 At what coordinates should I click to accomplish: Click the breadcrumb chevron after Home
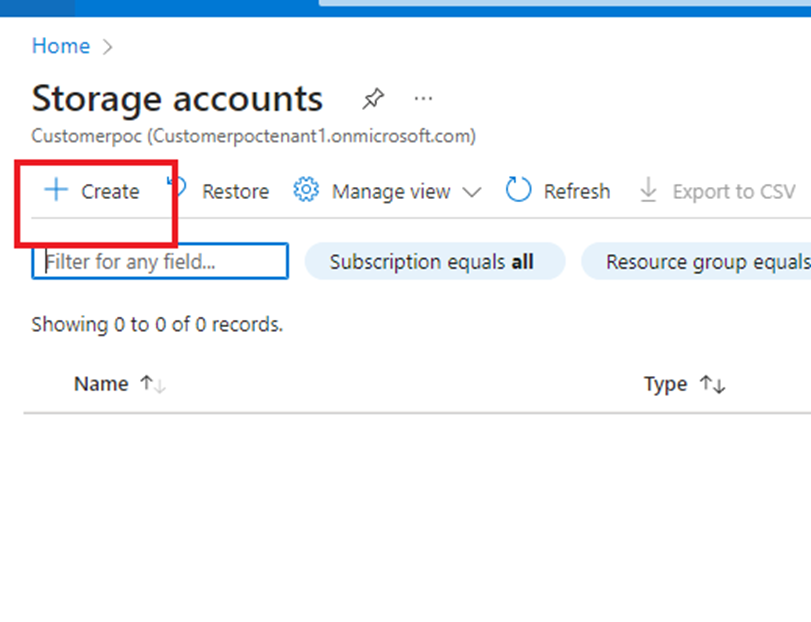(106, 46)
